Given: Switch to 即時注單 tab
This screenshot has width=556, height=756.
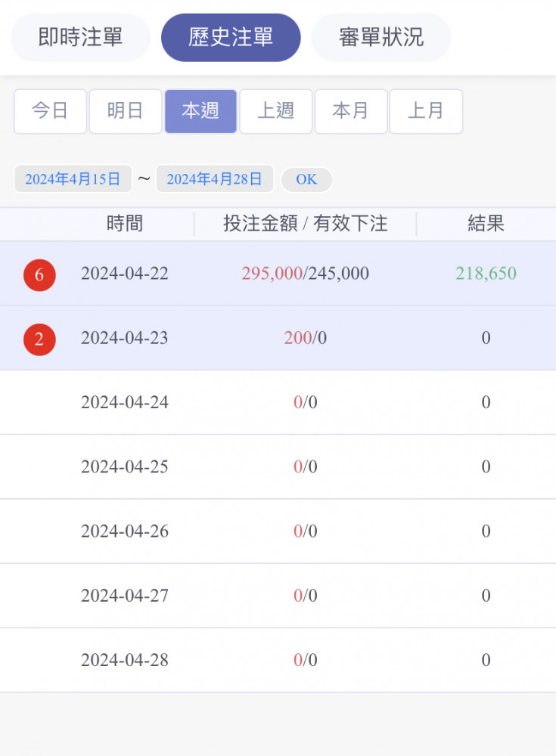Looking at the screenshot, I should click(81, 38).
